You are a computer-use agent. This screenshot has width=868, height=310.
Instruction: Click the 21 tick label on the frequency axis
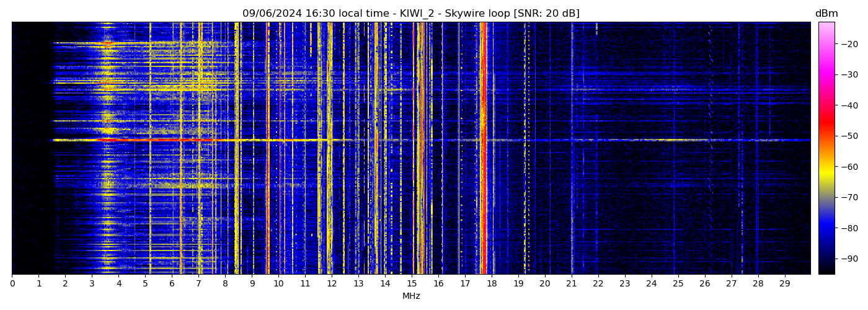click(572, 283)
